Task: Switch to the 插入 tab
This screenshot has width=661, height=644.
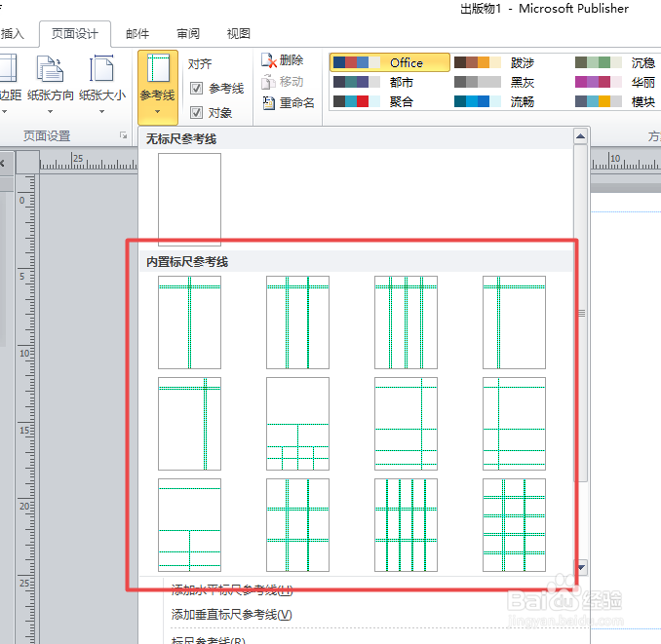Action: pyautogui.click(x=12, y=34)
